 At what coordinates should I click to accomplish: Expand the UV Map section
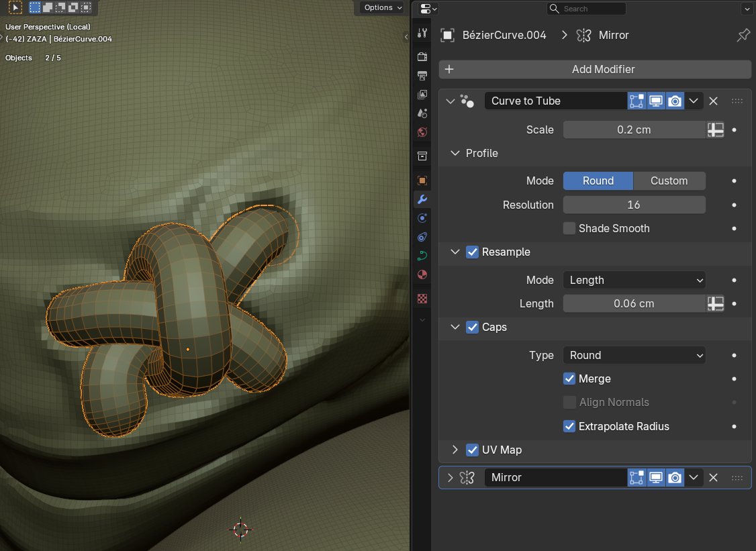point(455,450)
